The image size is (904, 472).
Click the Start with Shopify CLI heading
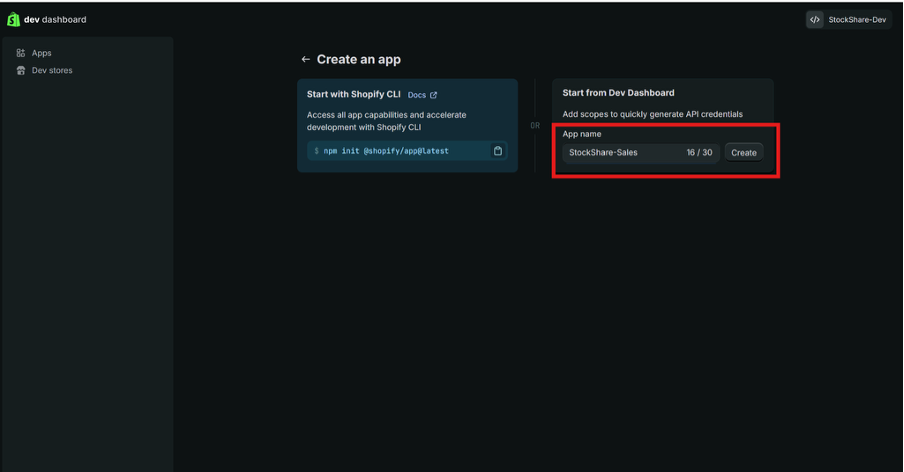353,95
